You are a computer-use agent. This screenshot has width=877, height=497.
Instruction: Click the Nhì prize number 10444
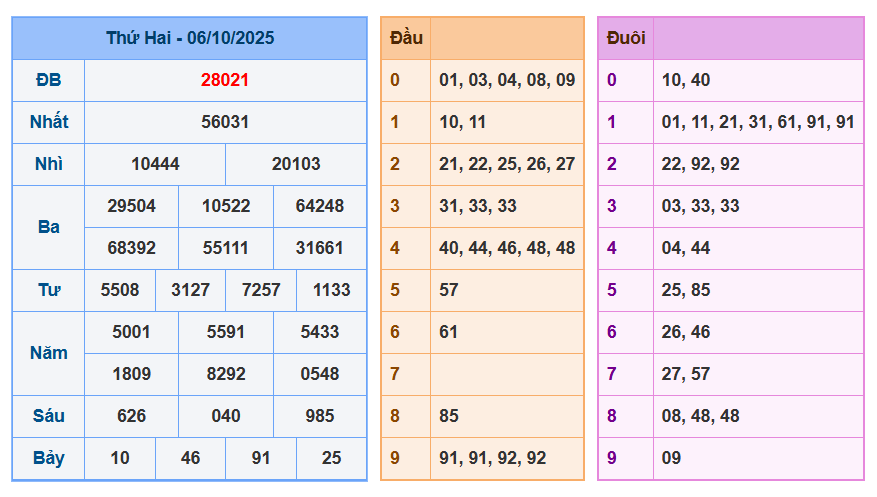point(155,164)
